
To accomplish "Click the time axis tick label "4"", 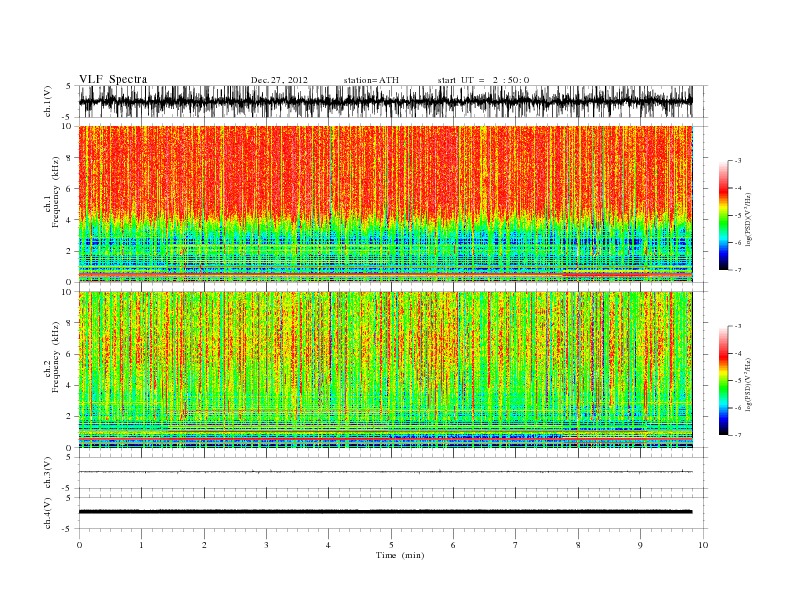I will [329, 545].
